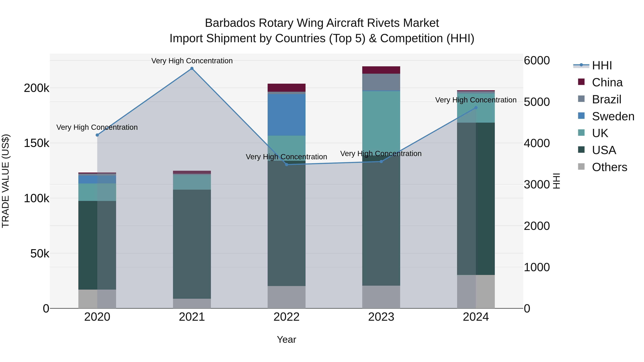Click the 2024 UK teal bar segment

(x=476, y=108)
